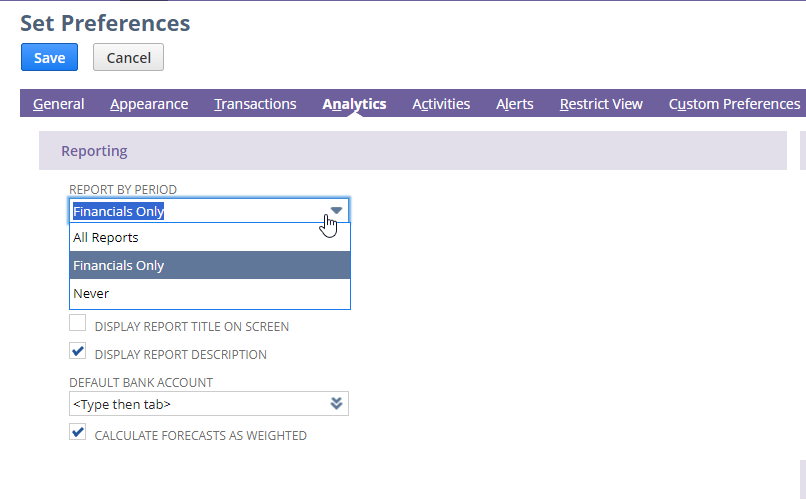Enable Display Report Title On Screen checkbox

pos(78,323)
